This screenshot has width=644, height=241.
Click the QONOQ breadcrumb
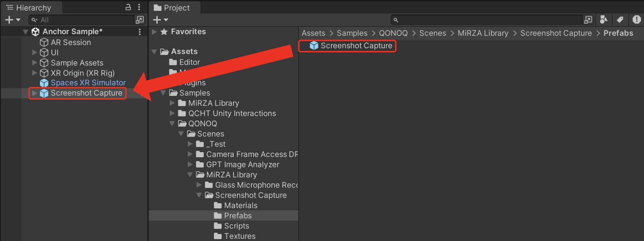pyautogui.click(x=393, y=33)
